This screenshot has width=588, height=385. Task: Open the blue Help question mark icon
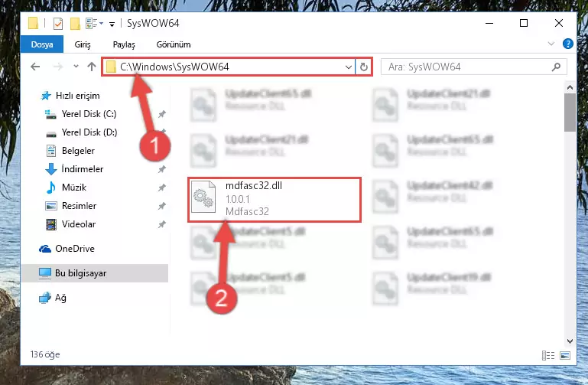[x=568, y=44]
